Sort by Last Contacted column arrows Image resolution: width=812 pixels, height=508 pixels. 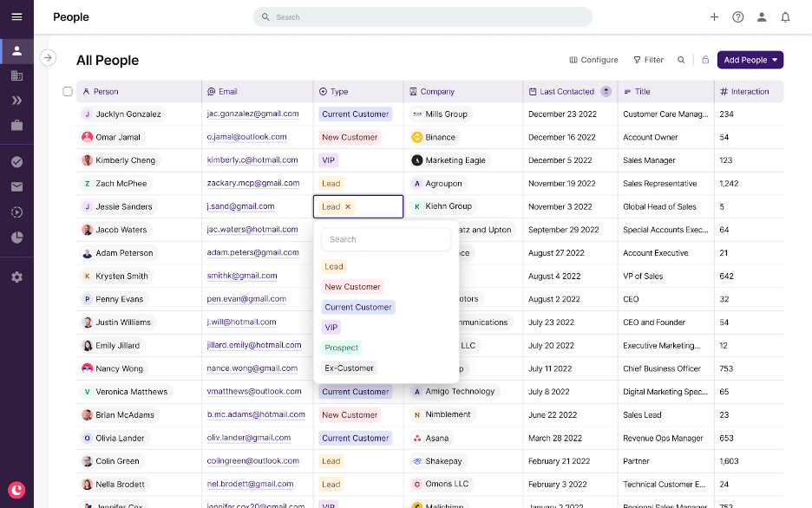point(606,92)
